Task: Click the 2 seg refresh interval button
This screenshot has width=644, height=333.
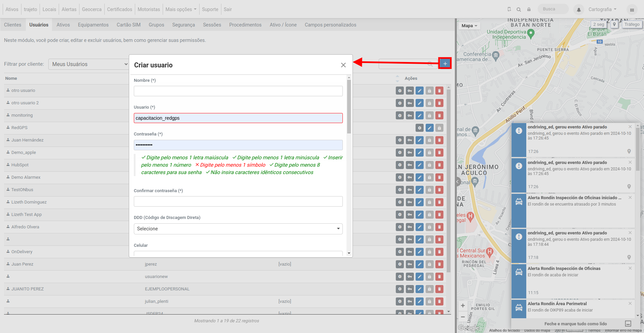Action: 599,24
